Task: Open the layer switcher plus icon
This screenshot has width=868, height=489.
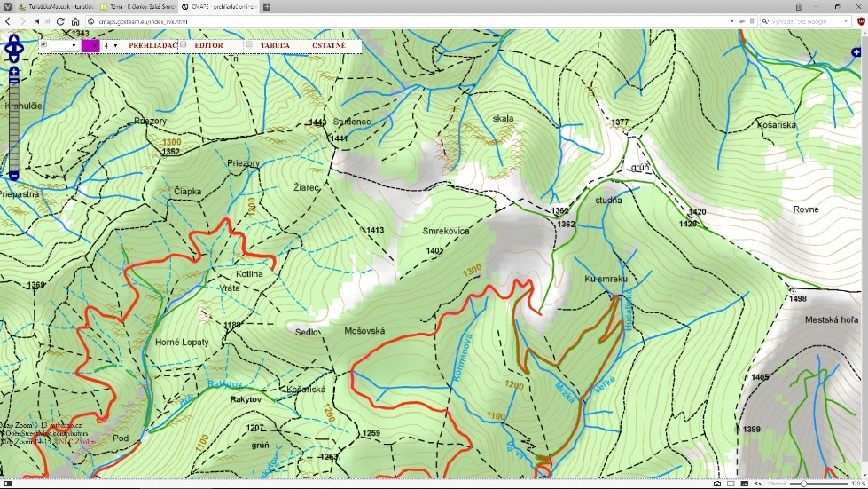Action: coord(856,52)
